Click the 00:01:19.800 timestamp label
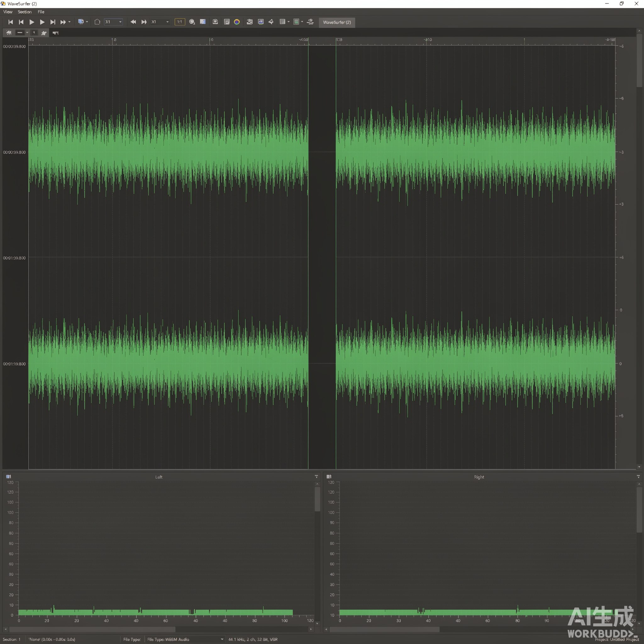The height and width of the screenshot is (644, 644). pos(14,364)
